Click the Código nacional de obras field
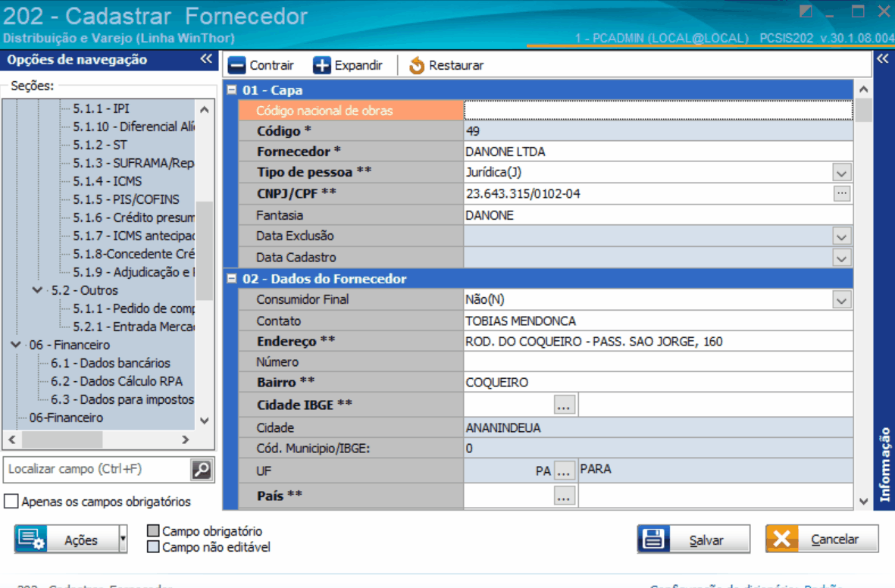The image size is (895, 588). pyautogui.click(x=658, y=110)
